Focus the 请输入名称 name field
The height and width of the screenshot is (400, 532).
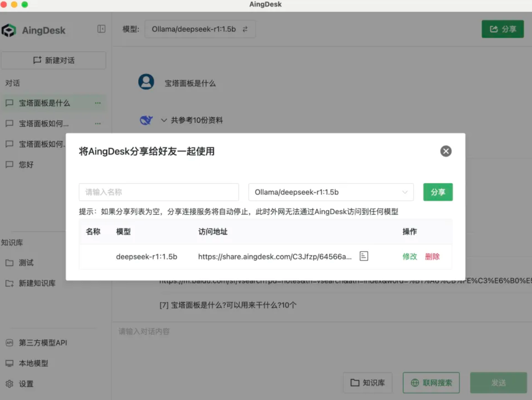tap(159, 192)
